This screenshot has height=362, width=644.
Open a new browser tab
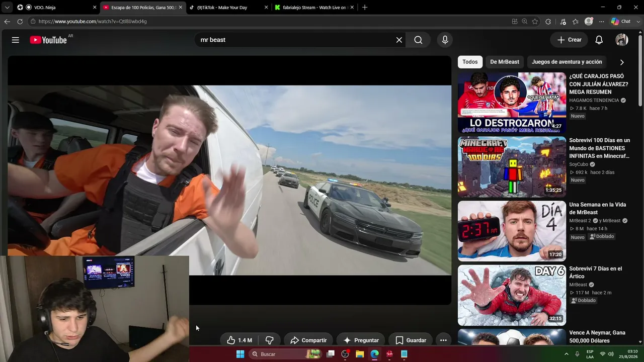pos(365,8)
